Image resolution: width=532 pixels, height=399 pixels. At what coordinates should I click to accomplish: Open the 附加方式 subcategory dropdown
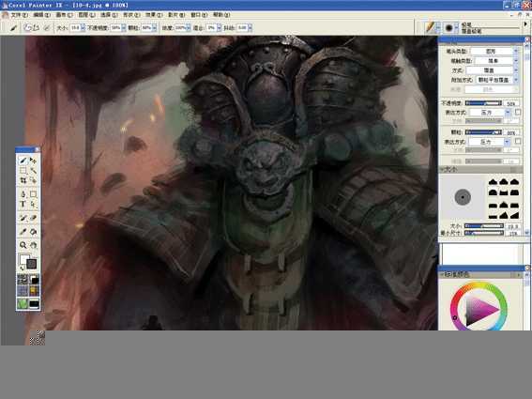496,80
